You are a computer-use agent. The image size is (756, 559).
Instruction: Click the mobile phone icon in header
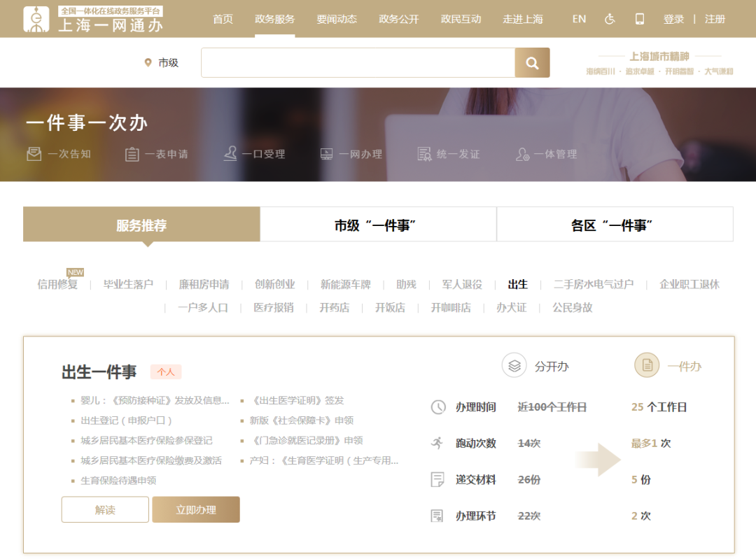[x=640, y=19]
